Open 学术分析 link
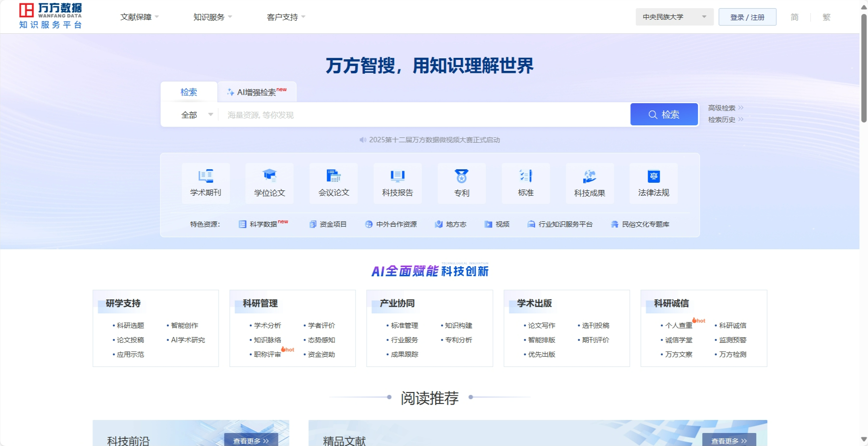The image size is (868, 446). pyautogui.click(x=267, y=325)
